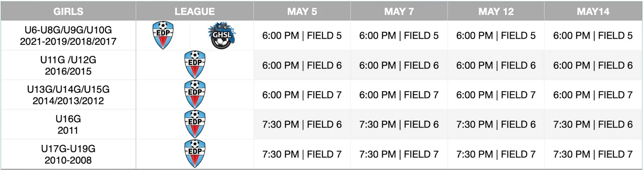This screenshot has width=644, height=170.
Task: Click May 5 6:00 PM Field 5 cell
Action: pyautogui.click(x=302, y=35)
